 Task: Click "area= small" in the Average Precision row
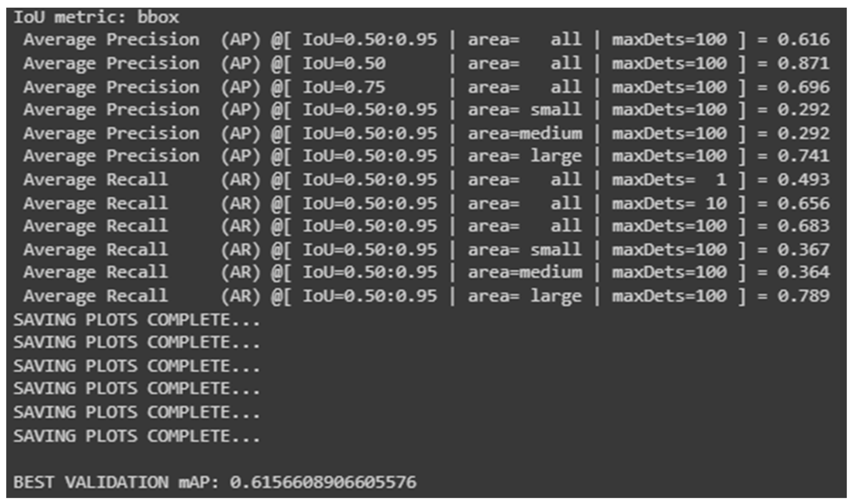point(524,110)
